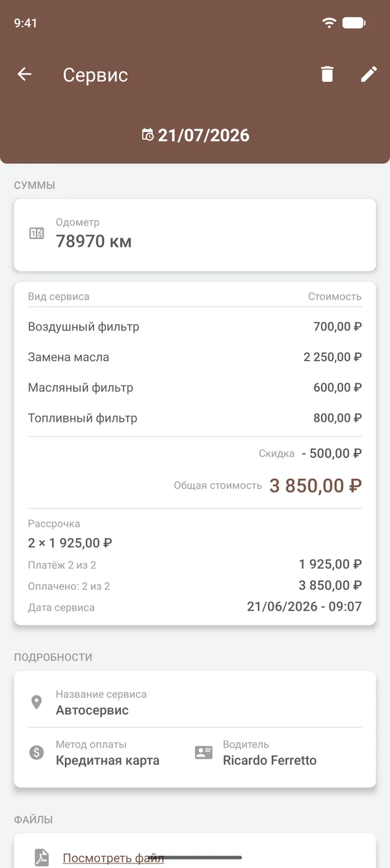Tap the driver name Ricardo Ferretto

click(270, 760)
